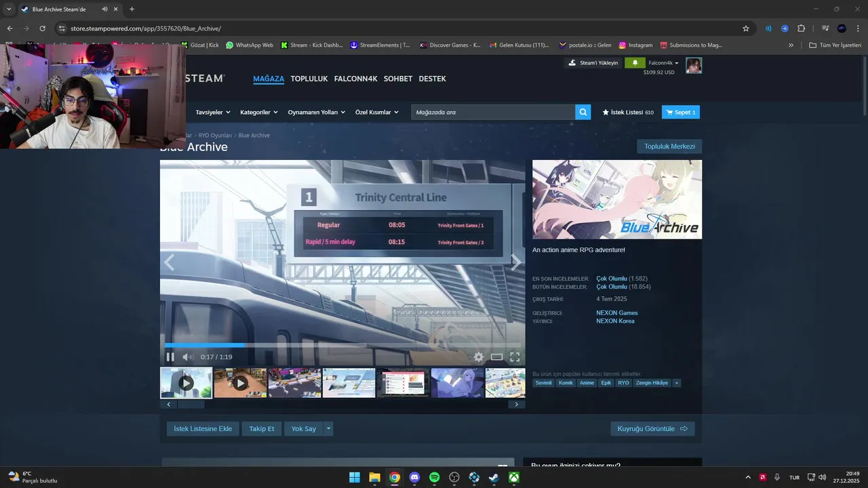Open the DESTEK menu item
The width and height of the screenshot is (868, 488).
tap(433, 79)
